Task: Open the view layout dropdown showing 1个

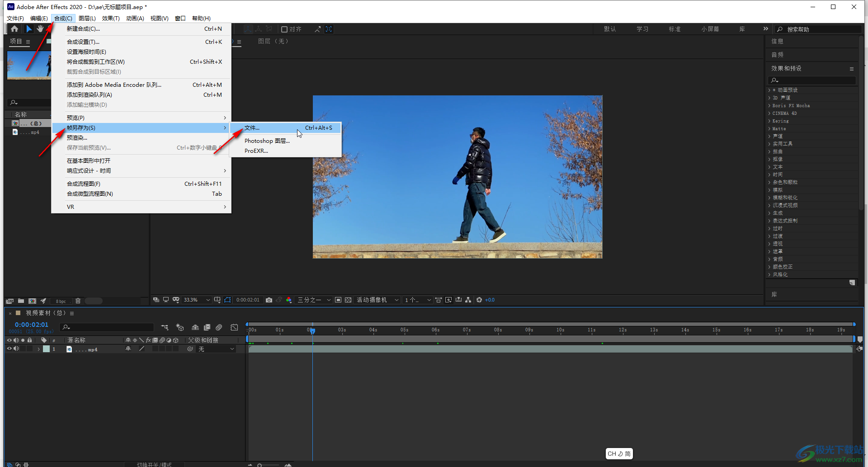Action: [x=418, y=300]
